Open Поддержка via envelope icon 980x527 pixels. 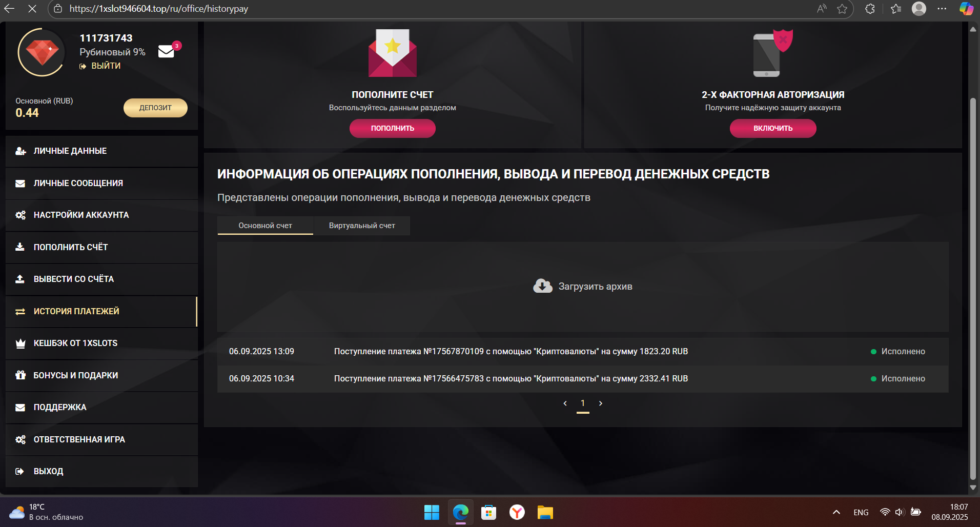(20, 407)
